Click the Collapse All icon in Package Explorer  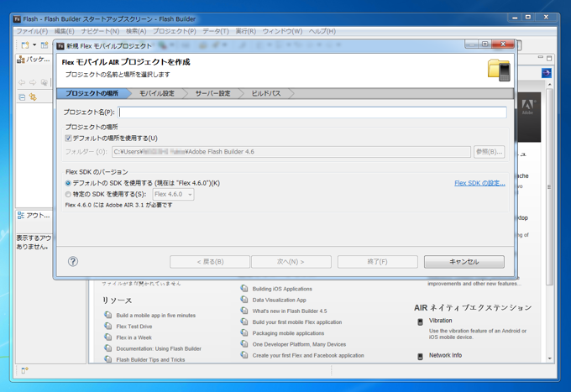click(x=22, y=97)
